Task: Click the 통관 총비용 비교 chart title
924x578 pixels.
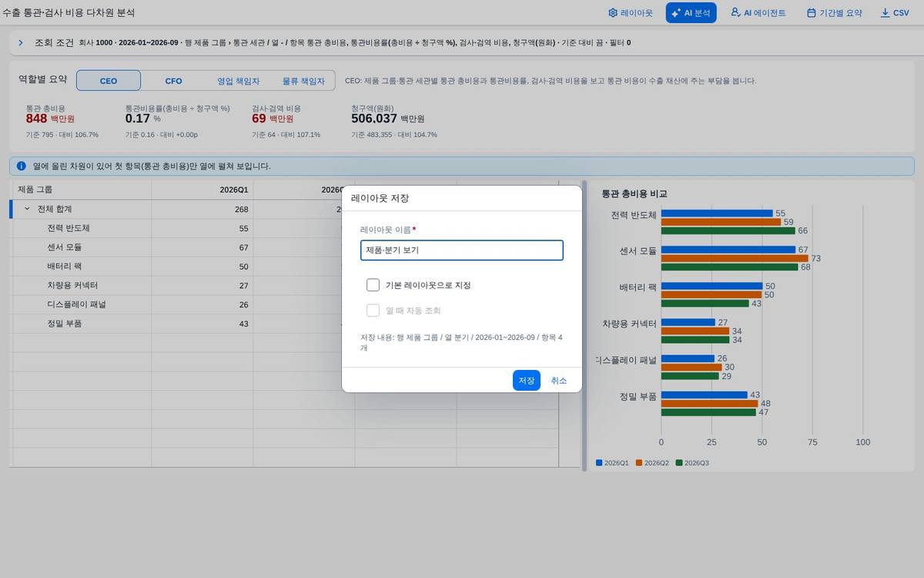Action: point(634,194)
